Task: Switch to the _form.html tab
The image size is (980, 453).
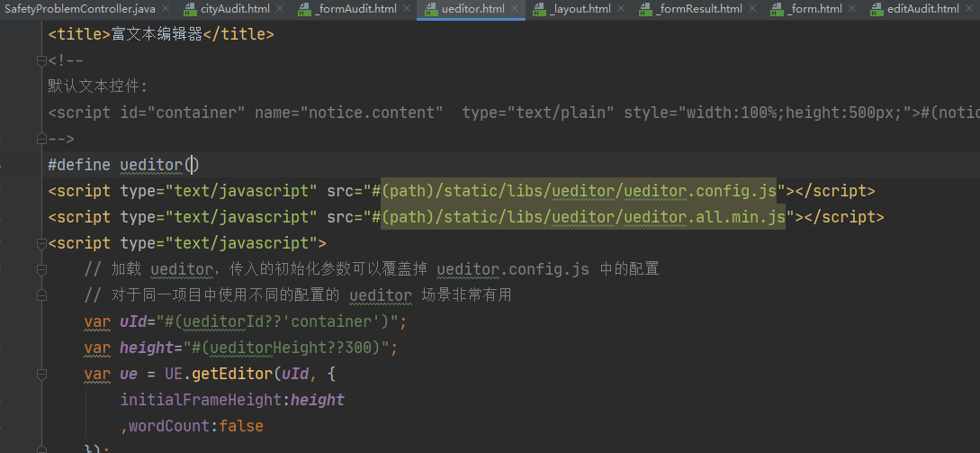Action: (x=814, y=10)
